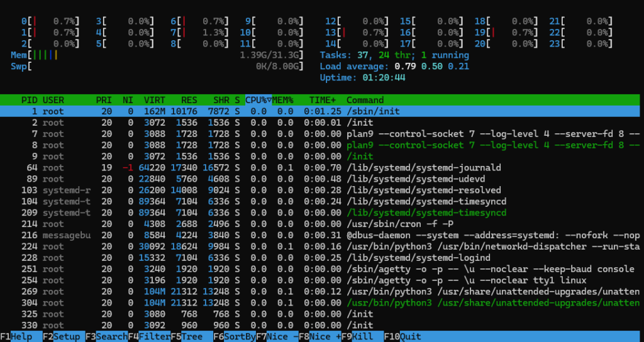644x342 pixels.
Task: Select the green PID 9 /init row
Action: [320, 157]
